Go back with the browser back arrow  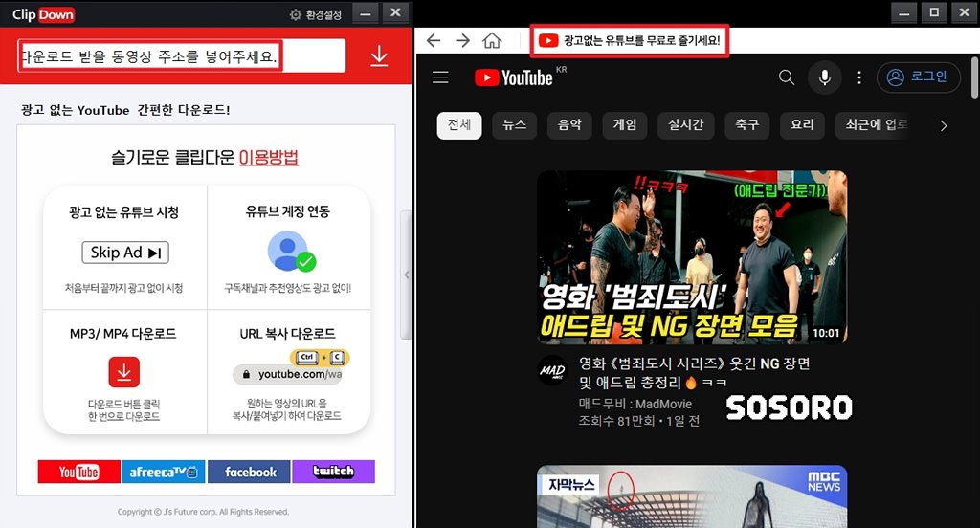(x=434, y=41)
